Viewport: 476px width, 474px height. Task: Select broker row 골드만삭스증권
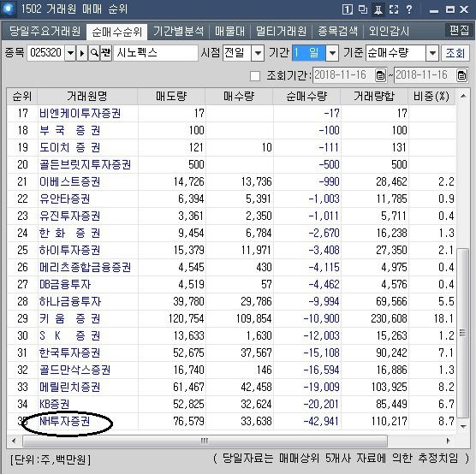[231, 370]
